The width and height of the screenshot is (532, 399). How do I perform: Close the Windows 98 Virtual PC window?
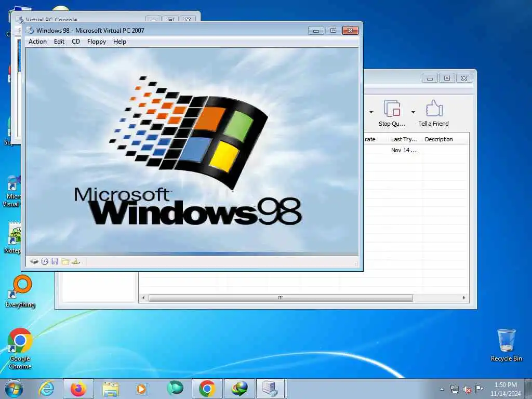pyautogui.click(x=351, y=31)
